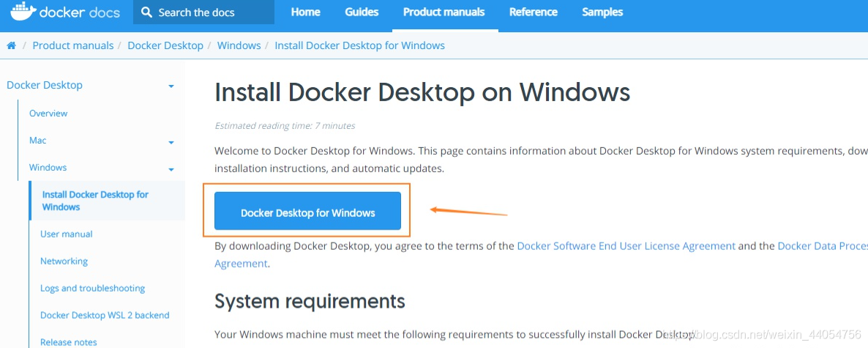
Task: Go to Product manuals breadcrumb
Action: [x=73, y=45]
